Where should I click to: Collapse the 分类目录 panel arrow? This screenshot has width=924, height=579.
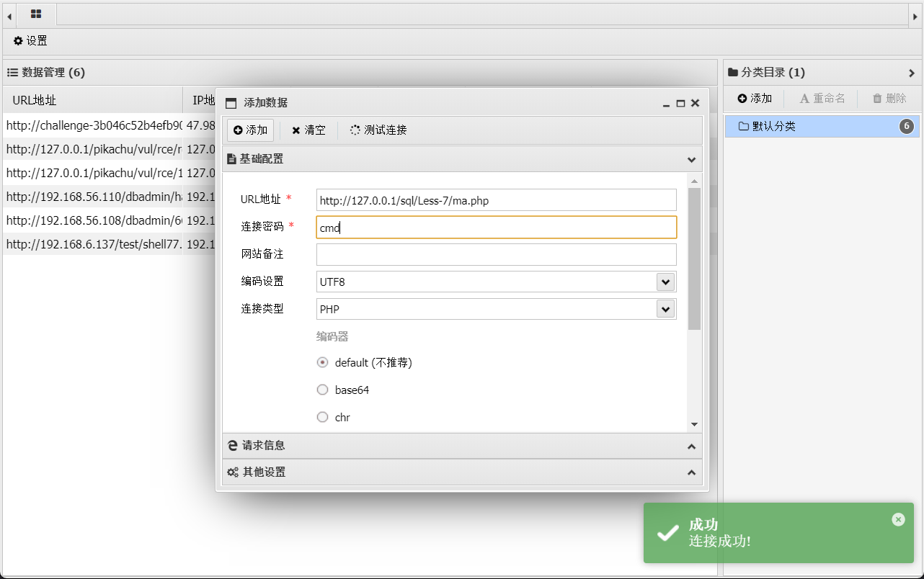click(912, 73)
